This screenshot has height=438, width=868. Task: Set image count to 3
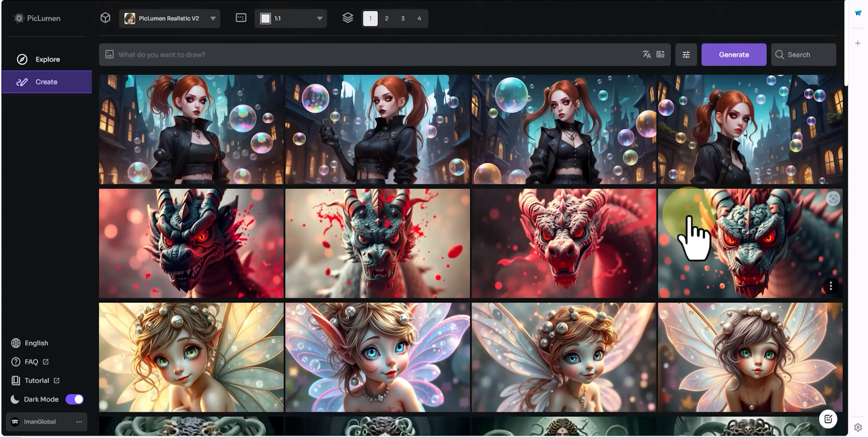(403, 18)
